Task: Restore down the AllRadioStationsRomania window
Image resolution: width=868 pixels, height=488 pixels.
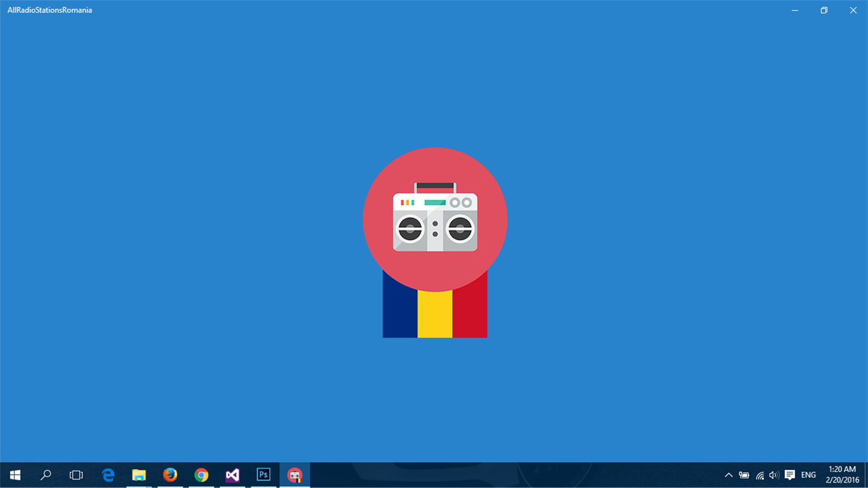Action: click(824, 10)
